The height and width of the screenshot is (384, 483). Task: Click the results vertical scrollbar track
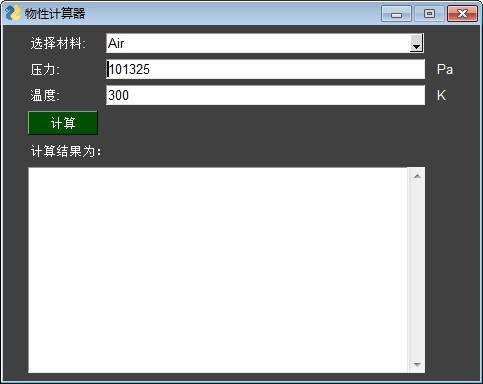coord(417,270)
